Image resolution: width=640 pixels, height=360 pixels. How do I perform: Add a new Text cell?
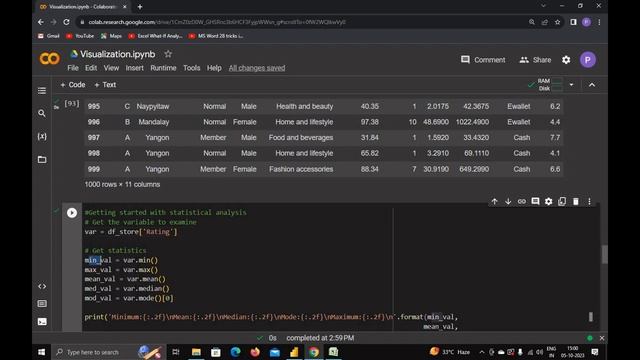105,84
